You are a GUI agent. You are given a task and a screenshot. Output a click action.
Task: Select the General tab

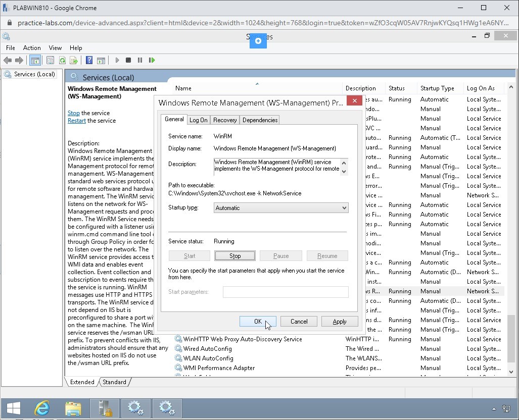174,119
